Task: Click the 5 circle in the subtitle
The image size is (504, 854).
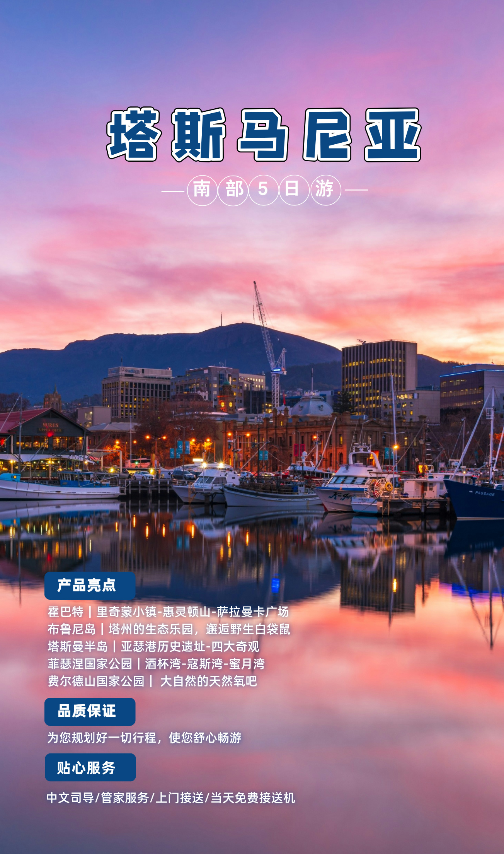Action: (264, 190)
